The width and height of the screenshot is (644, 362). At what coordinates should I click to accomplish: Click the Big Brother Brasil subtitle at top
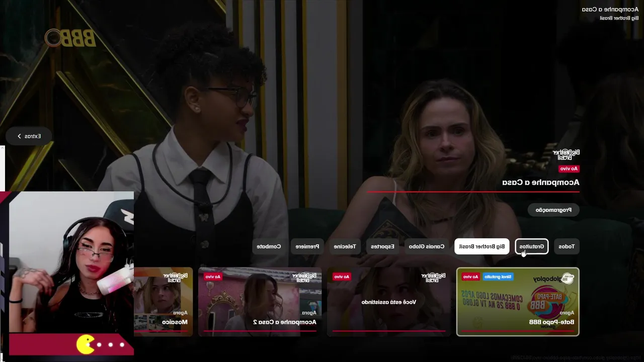pyautogui.click(x=619, y=18)
